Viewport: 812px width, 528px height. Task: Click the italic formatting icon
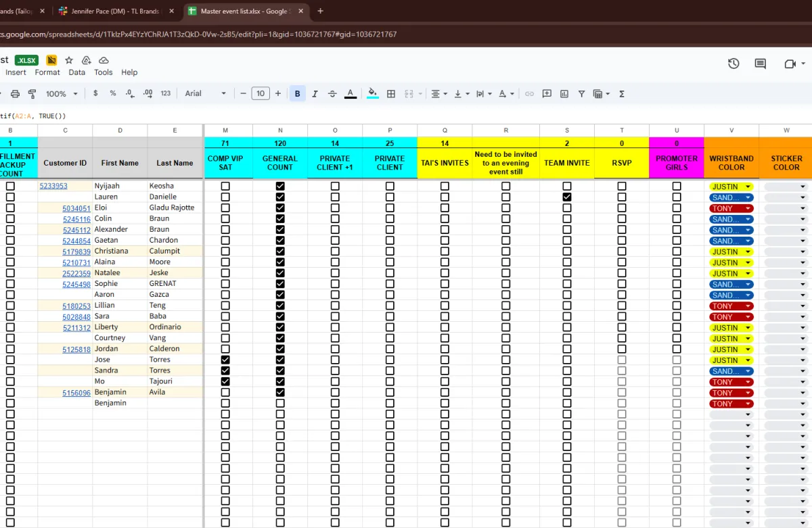click(315, 94)
